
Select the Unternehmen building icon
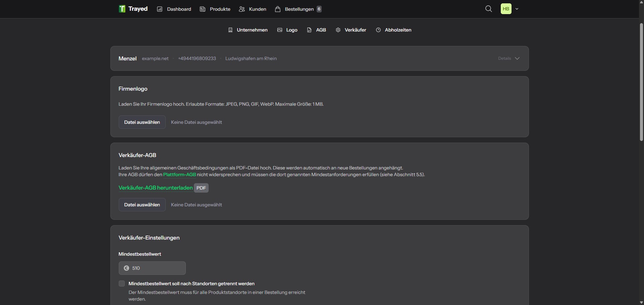[230, 30]
